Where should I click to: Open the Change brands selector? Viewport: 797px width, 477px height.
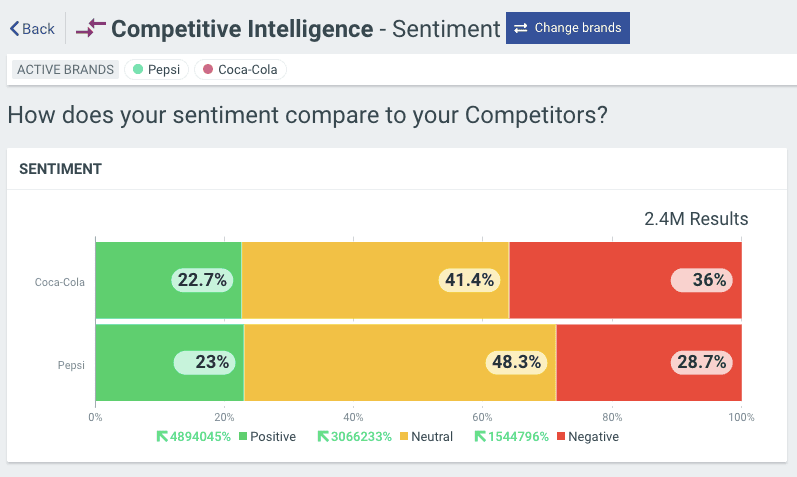coord(567,28)
